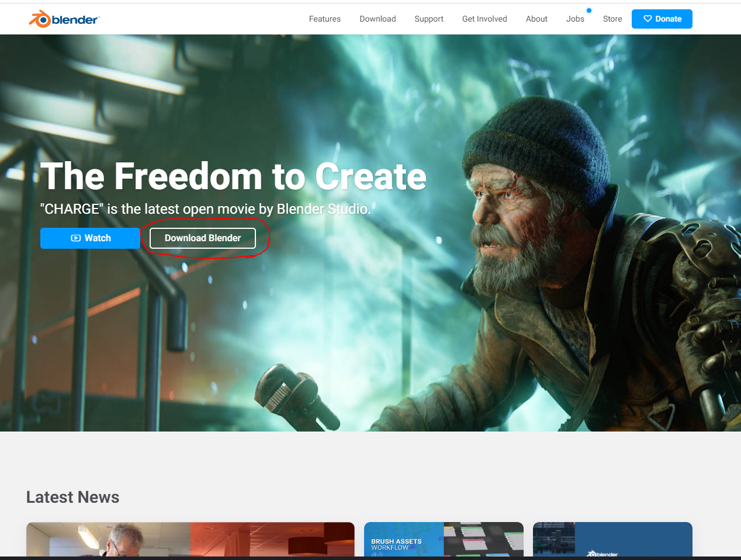The image size is (741, 560).
Task: Open the About navigation link
Action: [x=536, y=19]
